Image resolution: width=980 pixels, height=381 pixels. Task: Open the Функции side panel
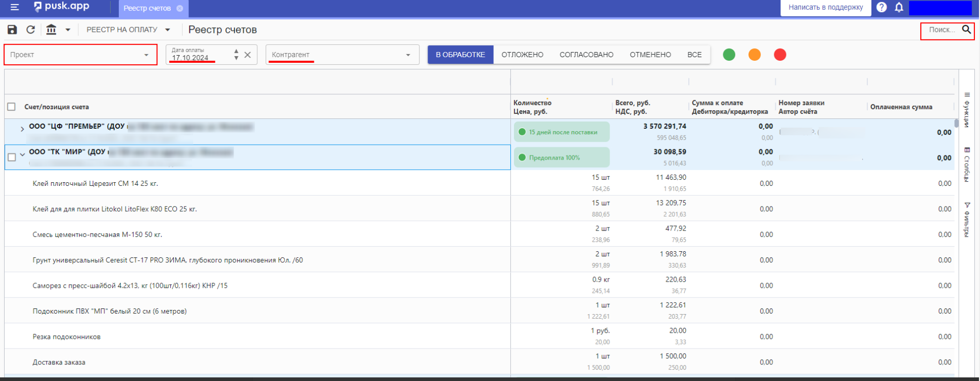click(x=967, y=110)
